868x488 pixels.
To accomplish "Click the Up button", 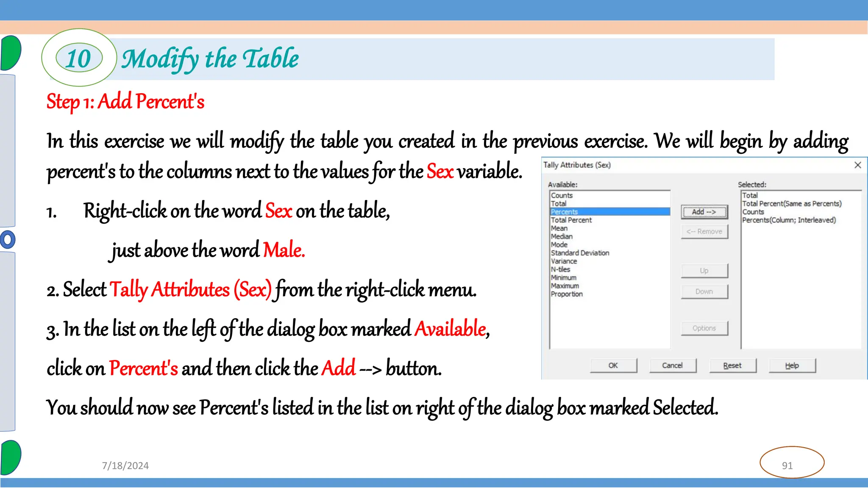I will pyautogui.click(x=704, y=271).
